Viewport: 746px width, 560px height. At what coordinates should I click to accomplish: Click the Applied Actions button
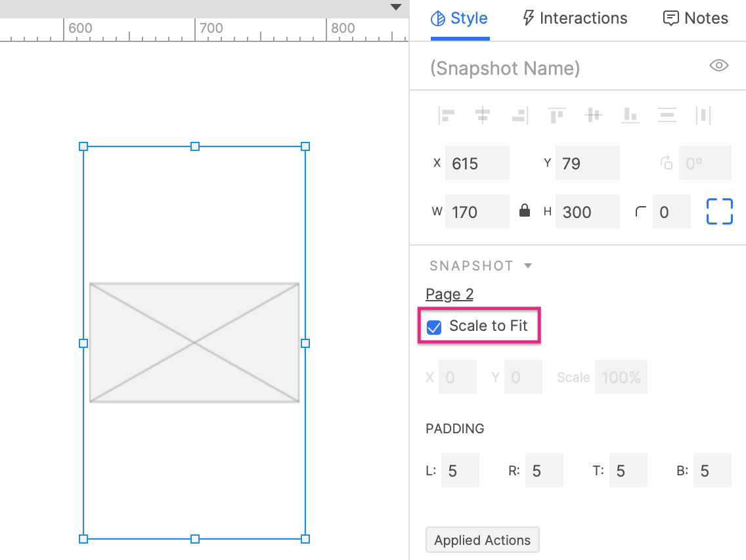point(482,540)
